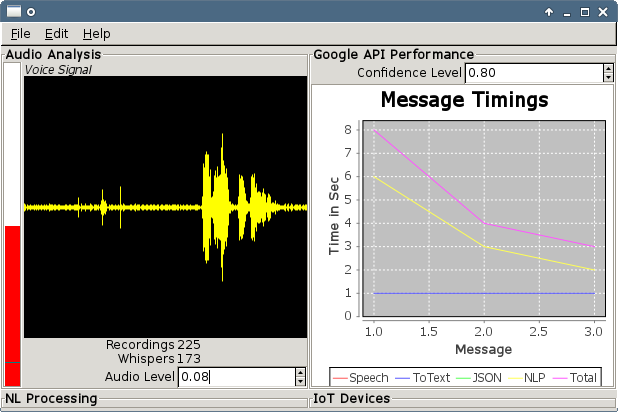618x412 pixels.
Task: Click the IoT Devices panel header
Action: (352, 399)
